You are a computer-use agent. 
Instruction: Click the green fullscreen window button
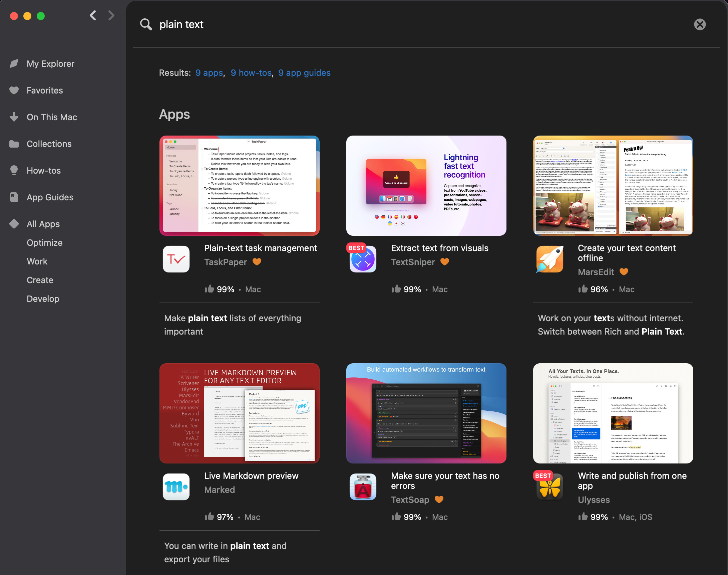(x=41, y=16)
